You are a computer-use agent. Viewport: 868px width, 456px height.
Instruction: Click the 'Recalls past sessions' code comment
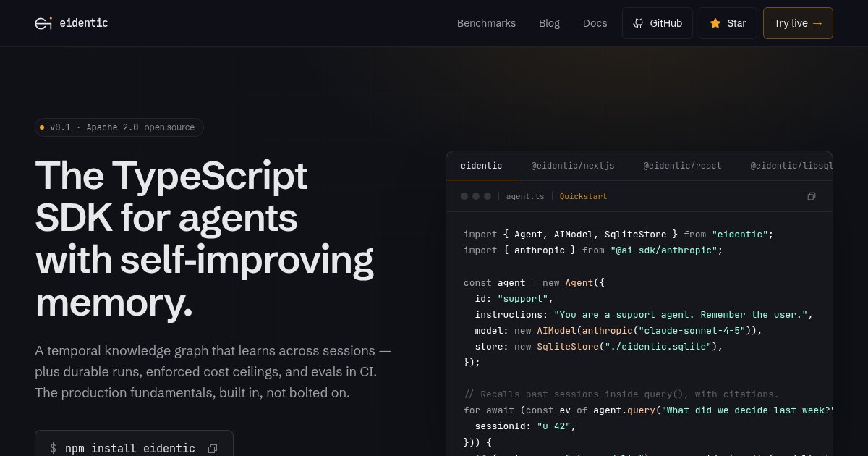pos(621,394)
